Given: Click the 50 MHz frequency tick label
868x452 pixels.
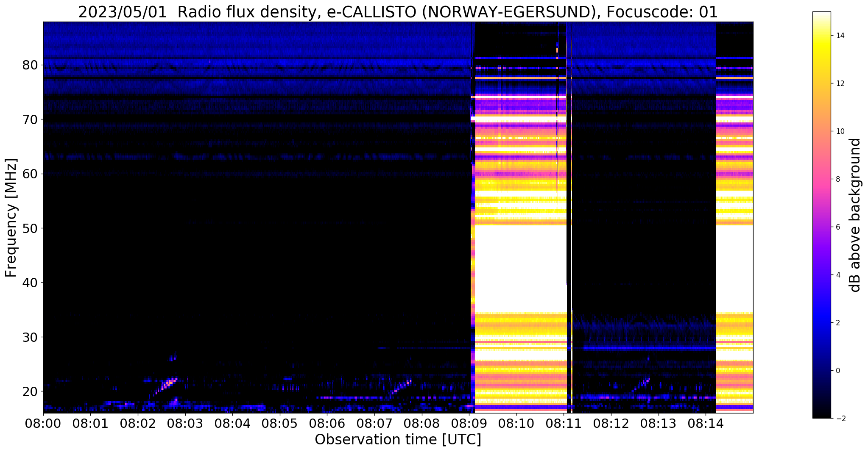Looking at the screenshot, I should (31, 228).
